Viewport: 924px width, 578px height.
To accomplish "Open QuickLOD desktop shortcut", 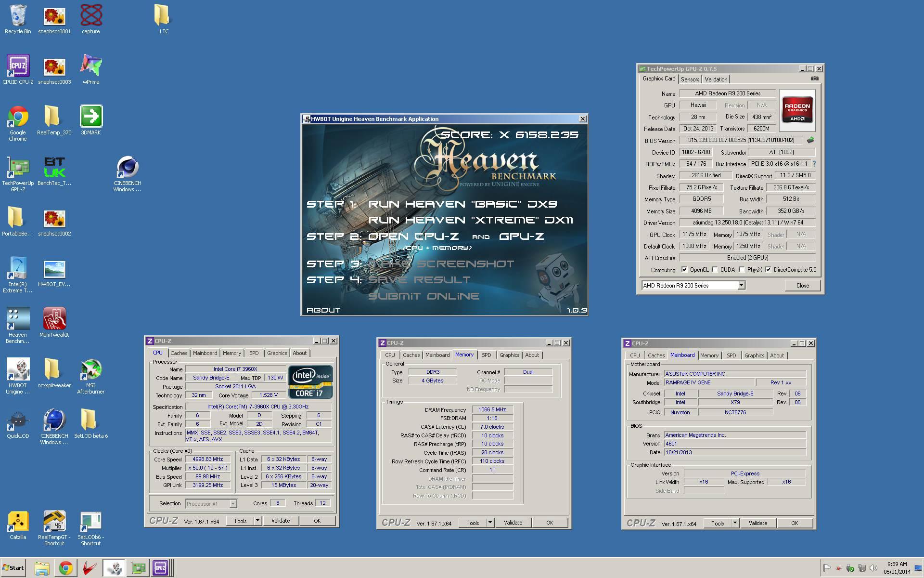I will [x=18, y=424].
